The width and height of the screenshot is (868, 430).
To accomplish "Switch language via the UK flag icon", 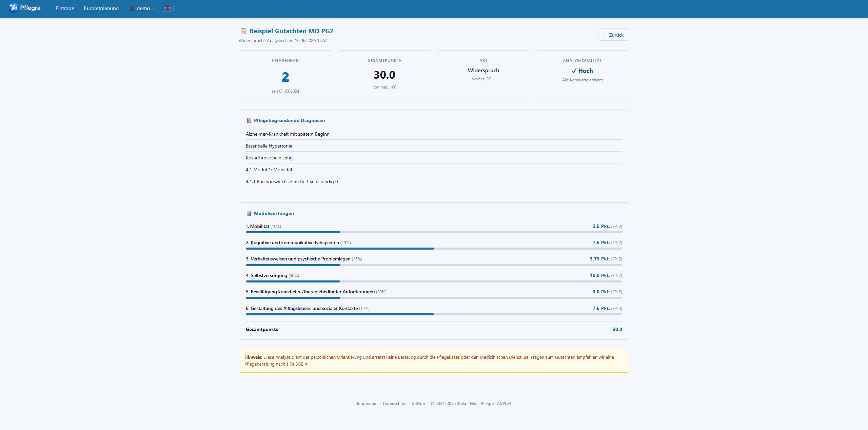I will (167, 8).
